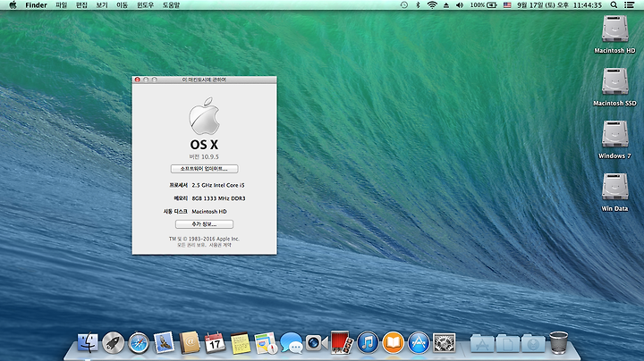
Task: Open Bluetooth status menu
Action: click(418, 5)
